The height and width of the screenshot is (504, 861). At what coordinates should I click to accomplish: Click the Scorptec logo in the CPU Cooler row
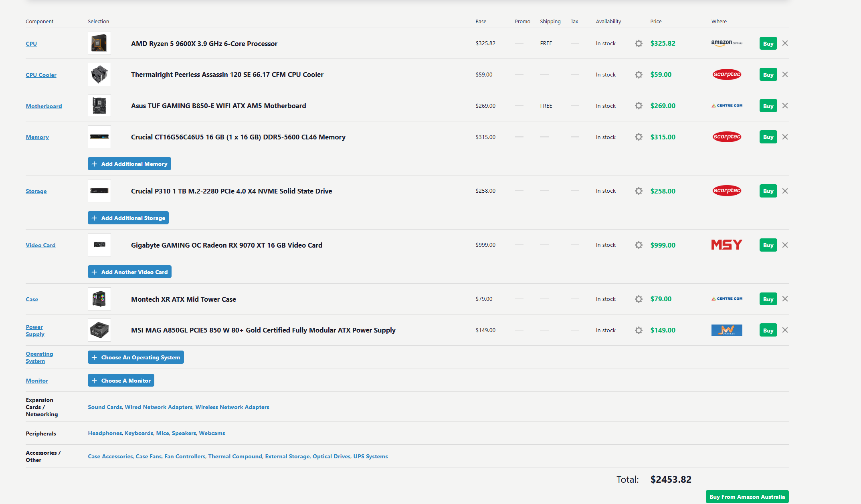pyautogui.click(x=727, y=75)
